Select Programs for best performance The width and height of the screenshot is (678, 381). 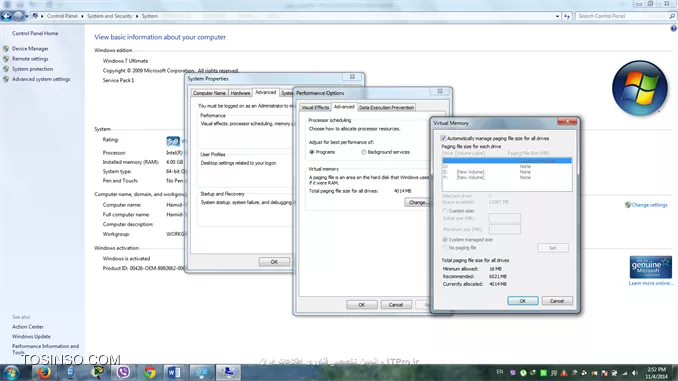[x=312, y=152]
